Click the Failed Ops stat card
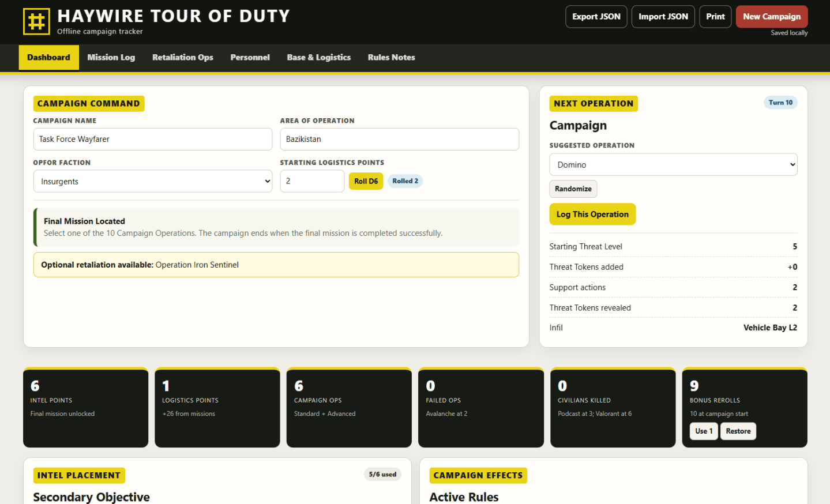 [x=481, y=407]
